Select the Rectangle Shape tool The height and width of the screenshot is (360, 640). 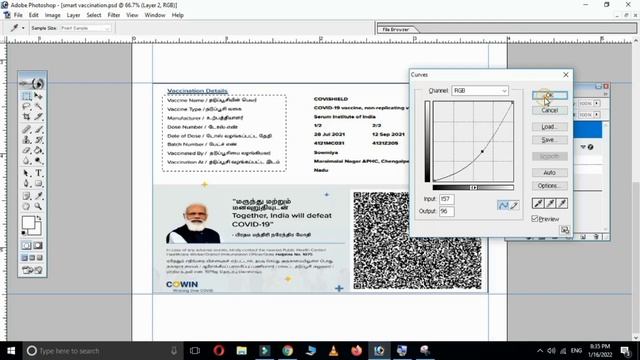(38, 183)
